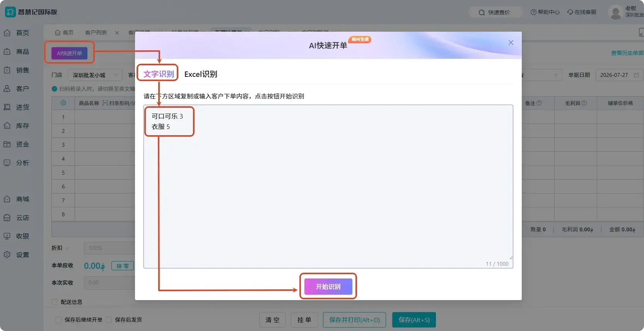
Task: Click inside the order text input area
Action: tap(328, 186)
